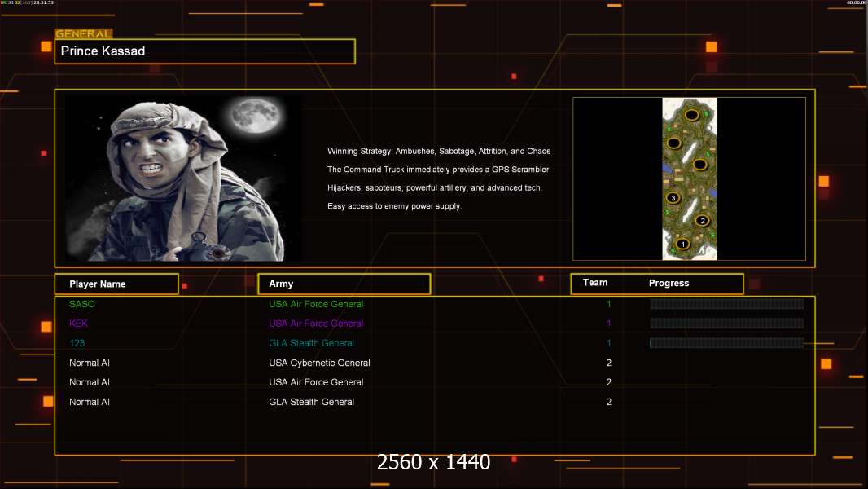Select Normal AI in the USA Cybernetic General row
The width and height of the screenshot is (868, 489).
(89, 363)
